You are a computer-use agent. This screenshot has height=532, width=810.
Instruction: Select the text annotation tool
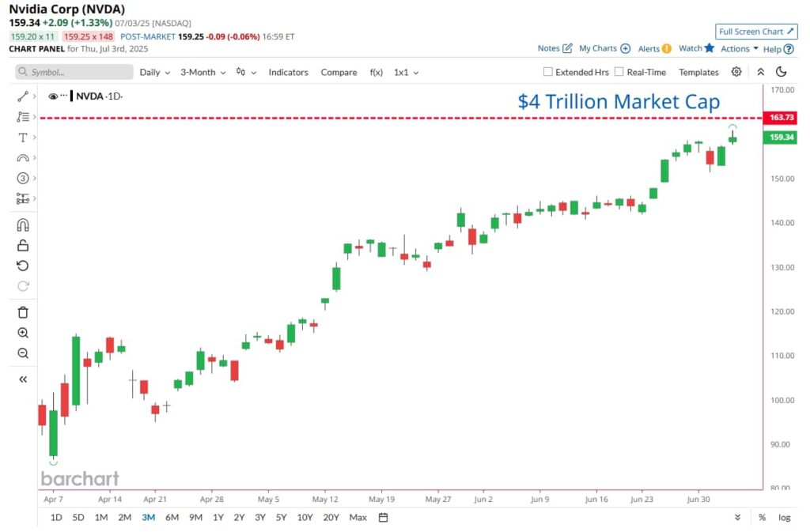pos(23,138)
